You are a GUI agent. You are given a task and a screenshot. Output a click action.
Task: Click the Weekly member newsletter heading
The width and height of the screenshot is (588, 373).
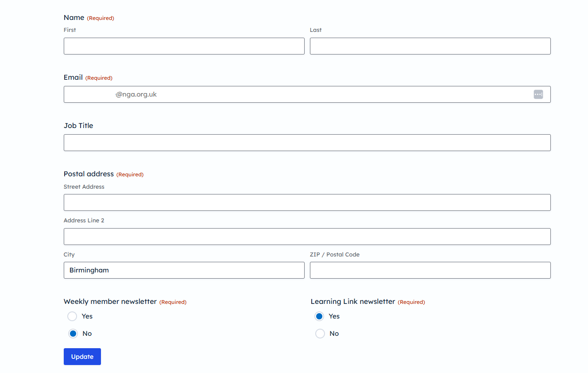[x=110, y=302]
